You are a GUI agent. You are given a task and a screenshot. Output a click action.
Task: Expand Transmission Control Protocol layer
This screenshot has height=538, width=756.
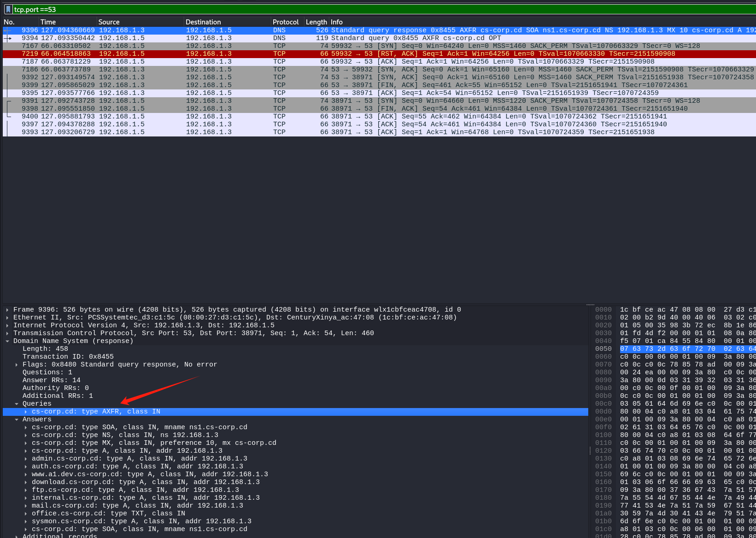7,333
